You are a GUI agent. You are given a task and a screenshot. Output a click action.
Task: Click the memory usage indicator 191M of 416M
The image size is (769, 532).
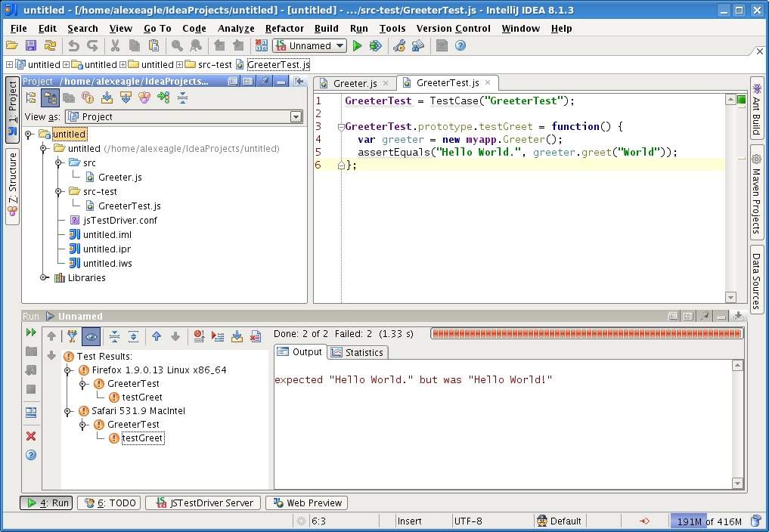tap(709, 521)
